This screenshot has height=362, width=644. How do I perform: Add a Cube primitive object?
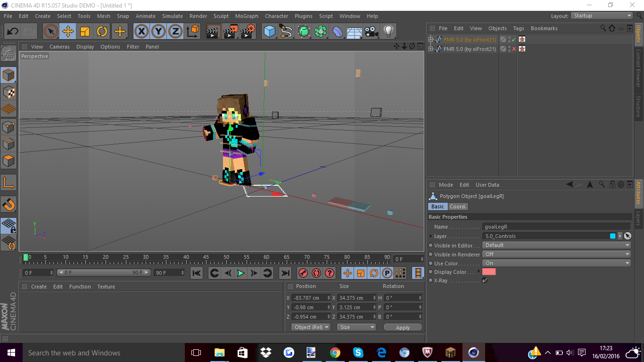pos(269,32)
